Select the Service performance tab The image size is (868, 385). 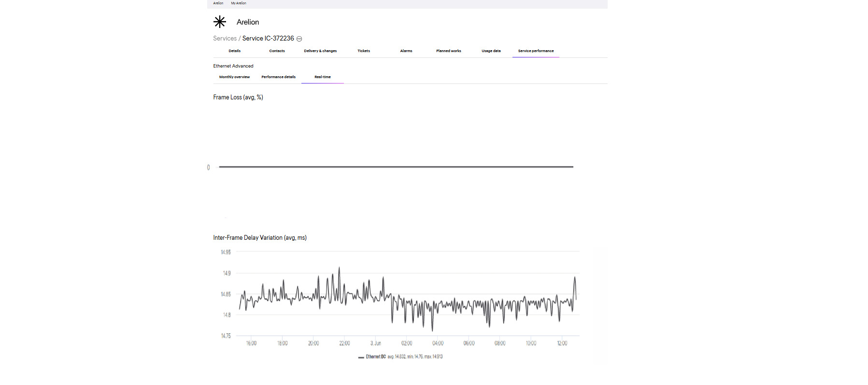point(536,51)
